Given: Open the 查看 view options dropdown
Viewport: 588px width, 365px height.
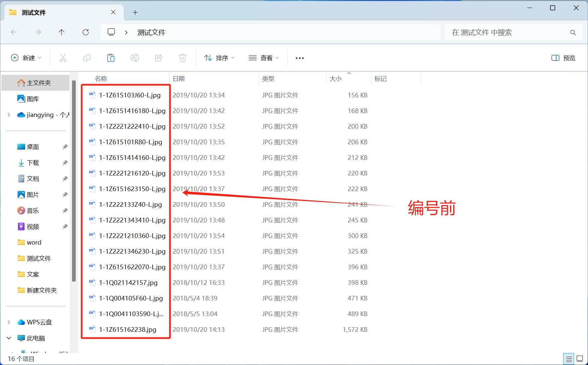Looking at the screenshot, I should click(263, 58).
